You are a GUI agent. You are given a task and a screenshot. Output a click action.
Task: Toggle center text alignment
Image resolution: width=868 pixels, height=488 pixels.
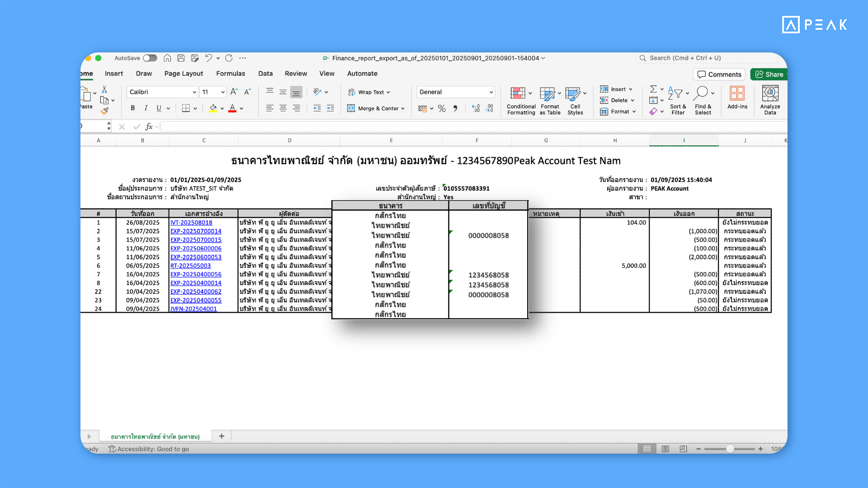283,108
